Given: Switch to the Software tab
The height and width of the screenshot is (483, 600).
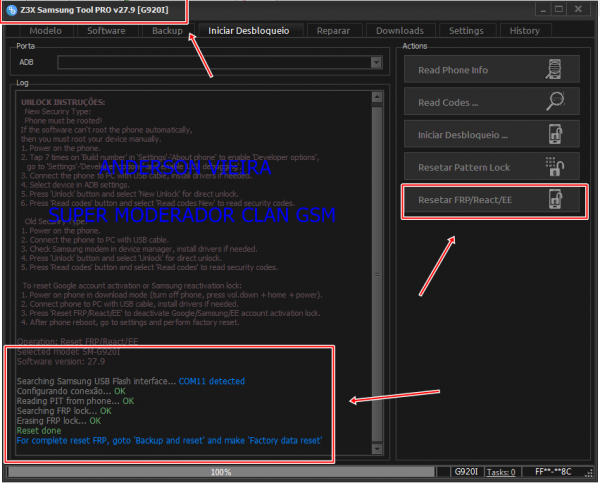Looking at the screenshot, I should (x=106, y=31).
